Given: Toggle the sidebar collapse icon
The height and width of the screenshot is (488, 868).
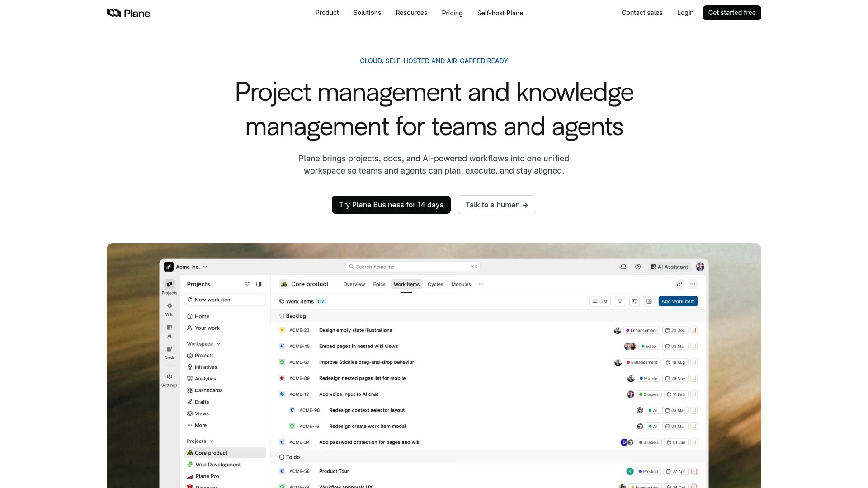Looking at the screenshot, I should click(x=259, y=284).
